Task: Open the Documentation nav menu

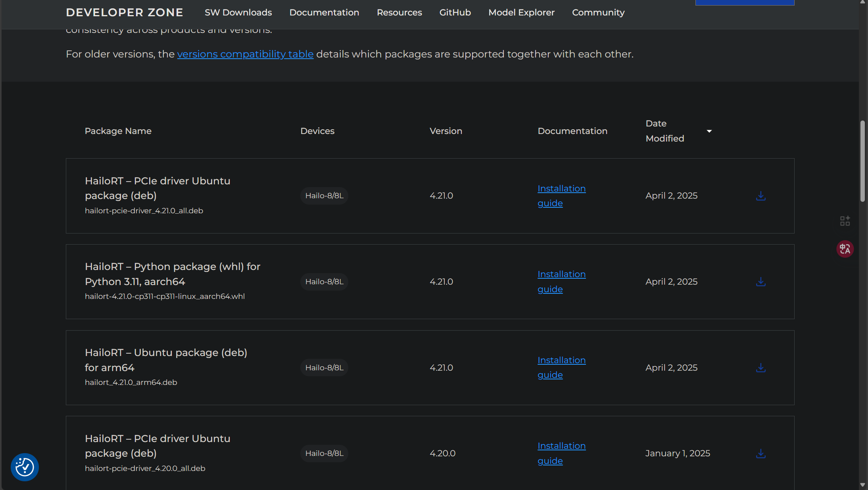Action: tap(324, 13)
